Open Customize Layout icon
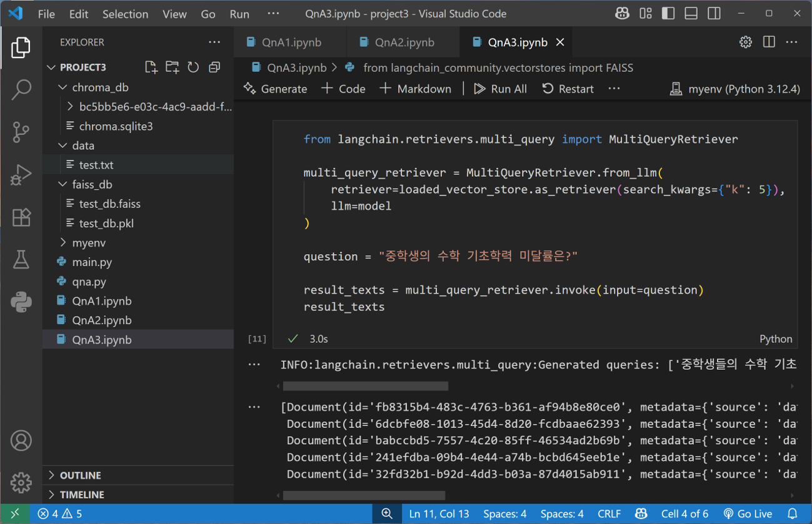Screen dimensions: 812x524 click(646, 13)
